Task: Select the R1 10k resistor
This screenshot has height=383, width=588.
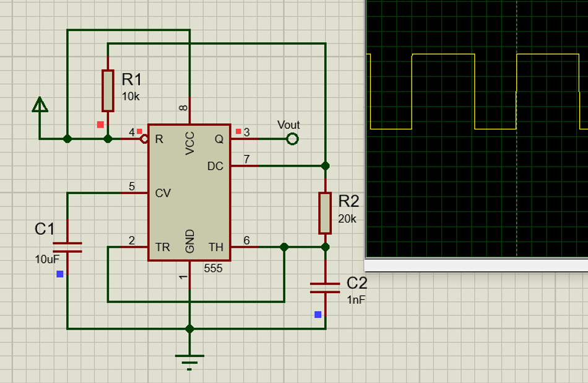Action: pos(108,90)
